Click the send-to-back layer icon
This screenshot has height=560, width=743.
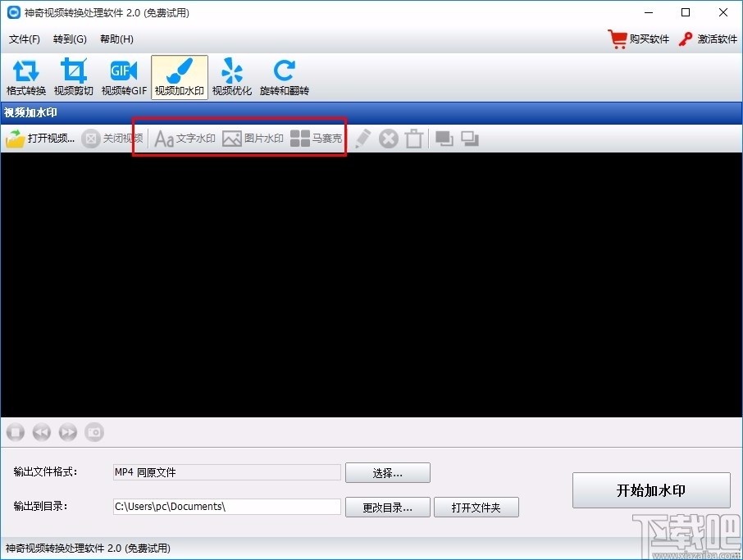click(470, 139)
